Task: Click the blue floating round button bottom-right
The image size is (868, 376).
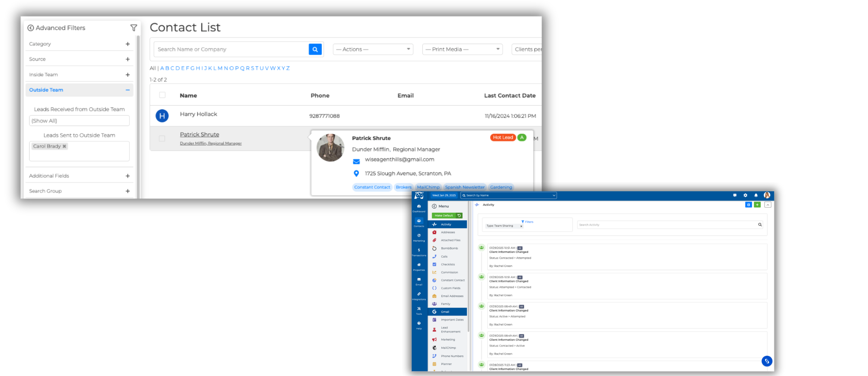Action: [767, 361]
